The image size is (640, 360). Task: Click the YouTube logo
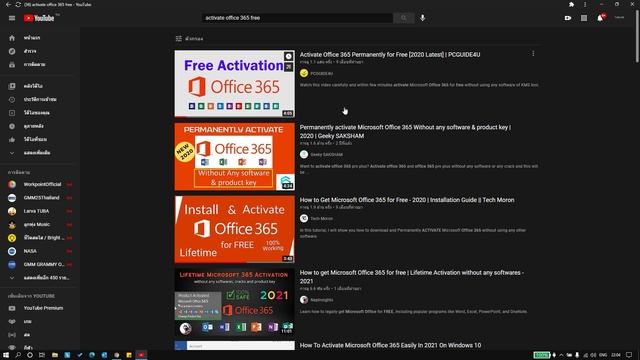click(x=39, y=18)
